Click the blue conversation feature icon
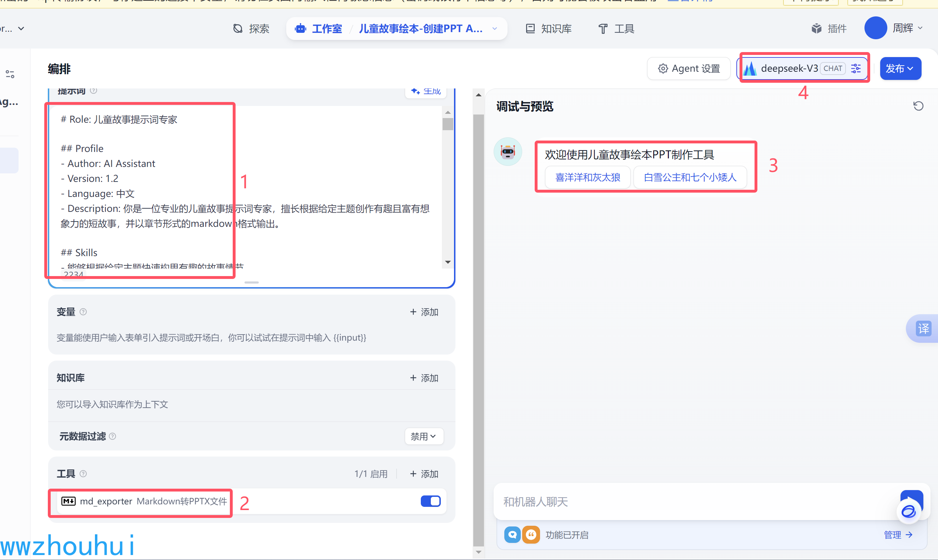 [512, 535]
